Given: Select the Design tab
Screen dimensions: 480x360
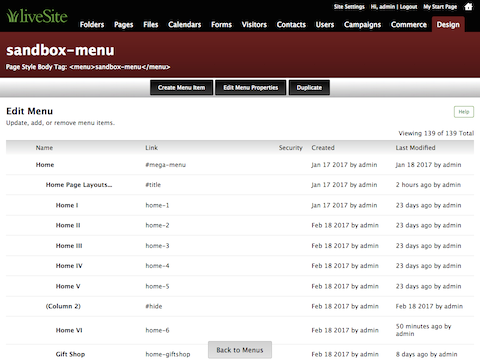Looking at the screenshot, I should point(448,25).
